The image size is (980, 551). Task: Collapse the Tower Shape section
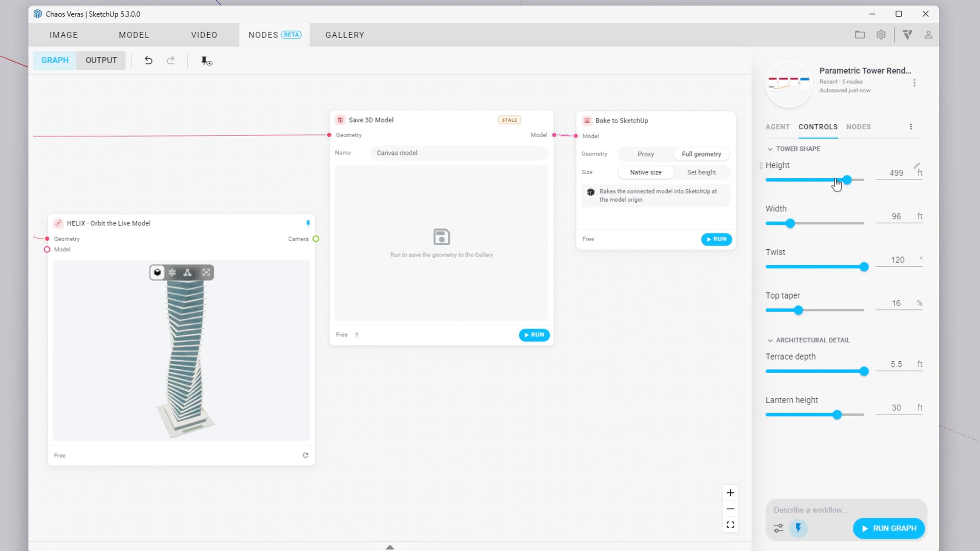click(770, 149)
